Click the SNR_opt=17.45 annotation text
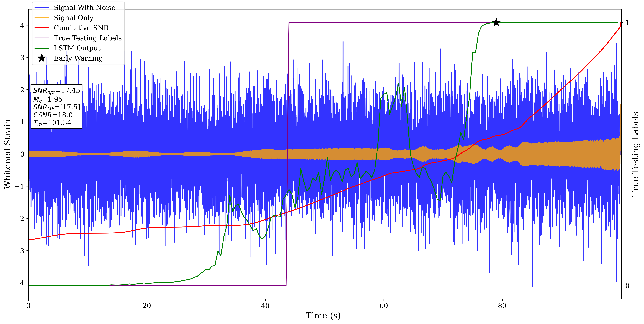 coord(56,91)
